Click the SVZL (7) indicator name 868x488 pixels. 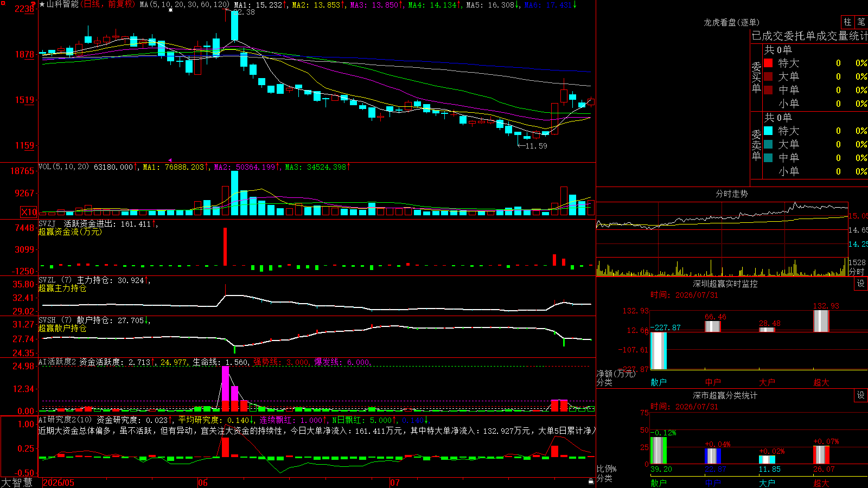coord(55,280)
